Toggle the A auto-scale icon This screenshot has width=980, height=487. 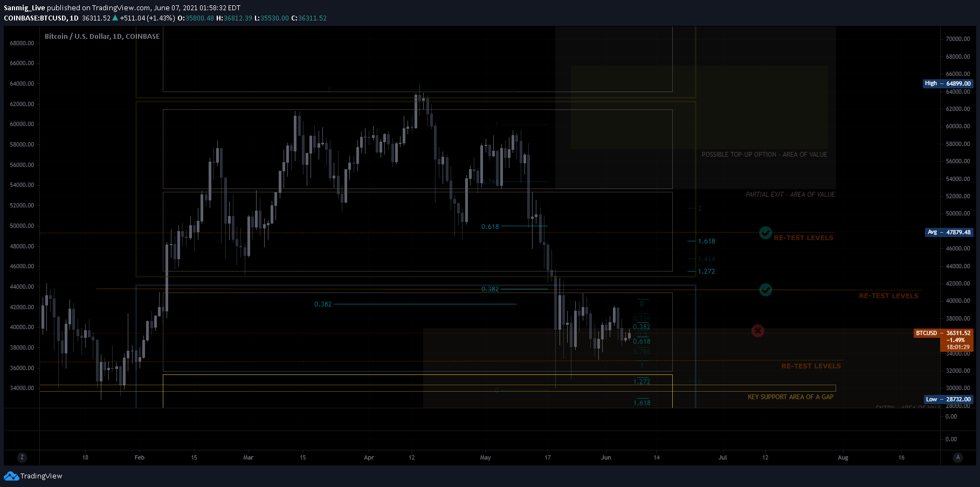pos(958,457)
